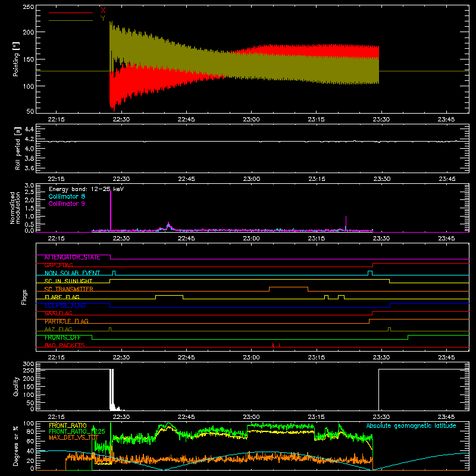This screenshot has height=476, width=476.
Task: Select the Pointing axis title
Action: pos(16,59)
